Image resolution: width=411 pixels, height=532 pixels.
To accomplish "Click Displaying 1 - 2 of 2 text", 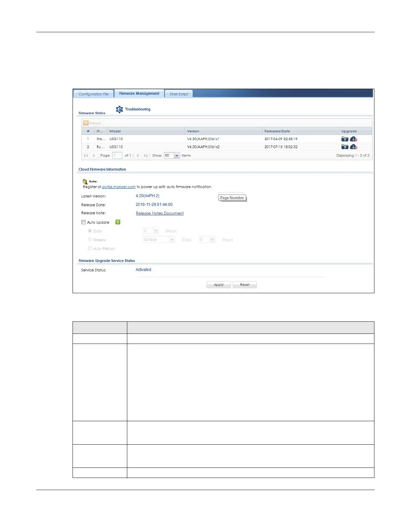I will coord(353,156).
